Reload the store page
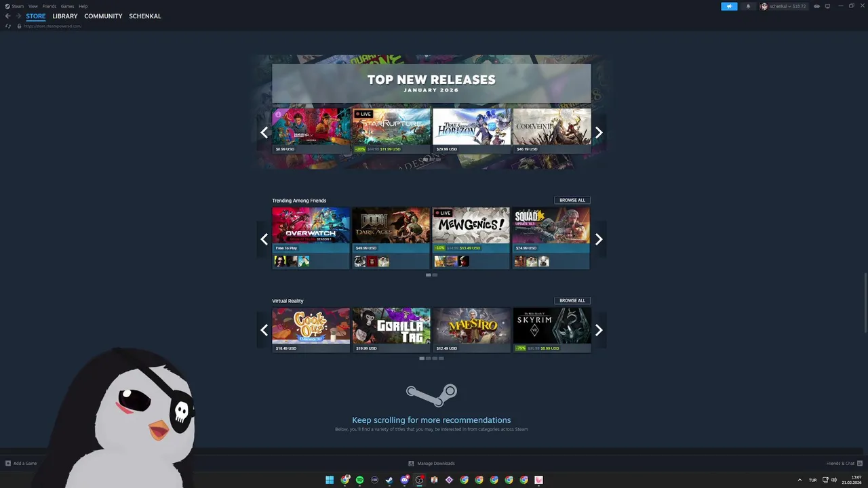The width and height of the screenshot is (868, 488). click(8, 26)
